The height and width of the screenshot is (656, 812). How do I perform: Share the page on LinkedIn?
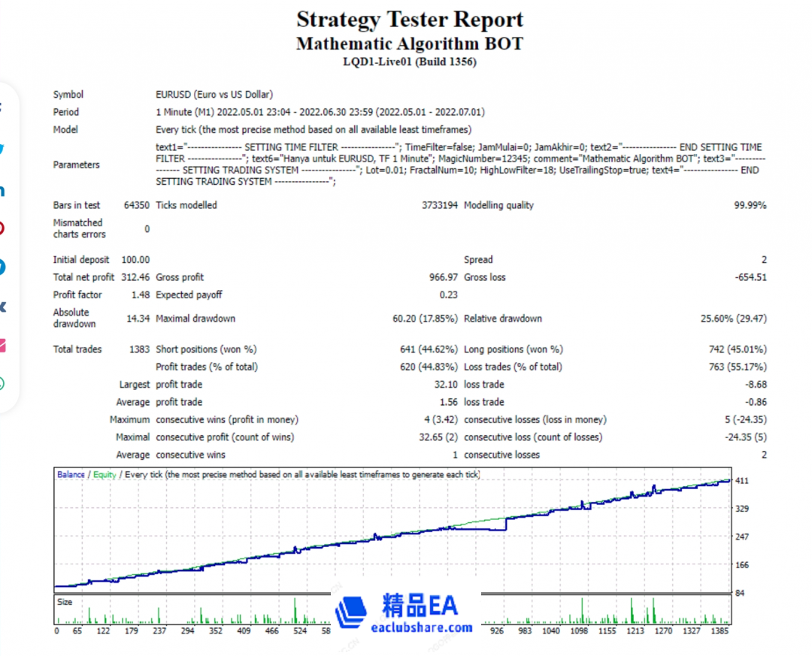(x=2, y=189)
